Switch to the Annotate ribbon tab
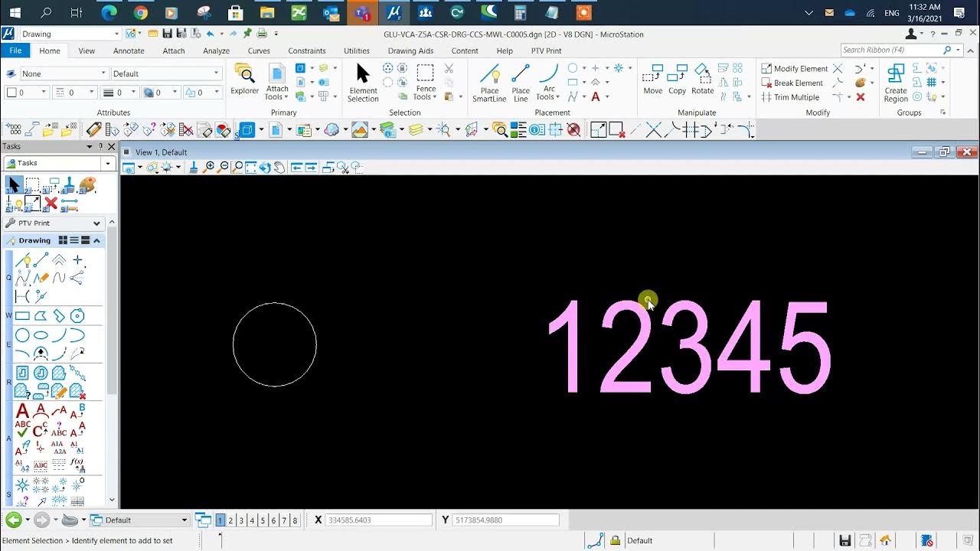The image size is (980, 551). (129, 51)
